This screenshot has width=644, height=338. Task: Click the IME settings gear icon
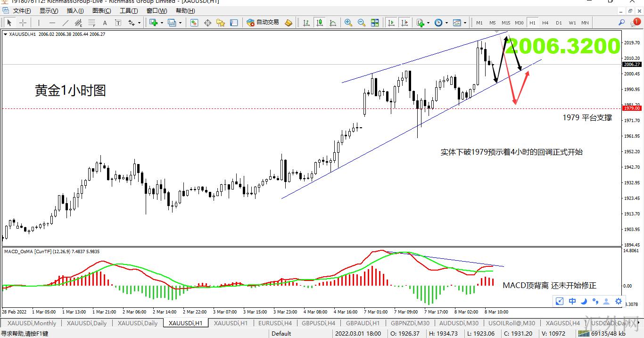[x=619, y=301]
